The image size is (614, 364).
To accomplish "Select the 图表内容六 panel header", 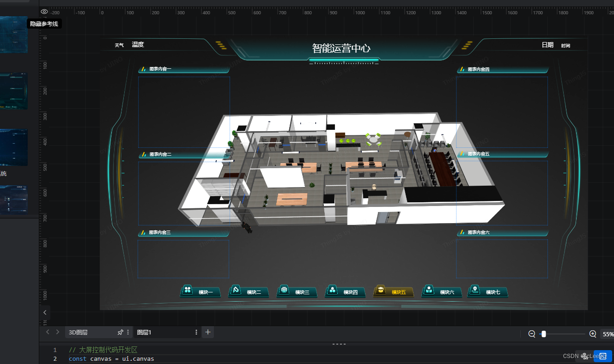I will [x=503, y=232].
